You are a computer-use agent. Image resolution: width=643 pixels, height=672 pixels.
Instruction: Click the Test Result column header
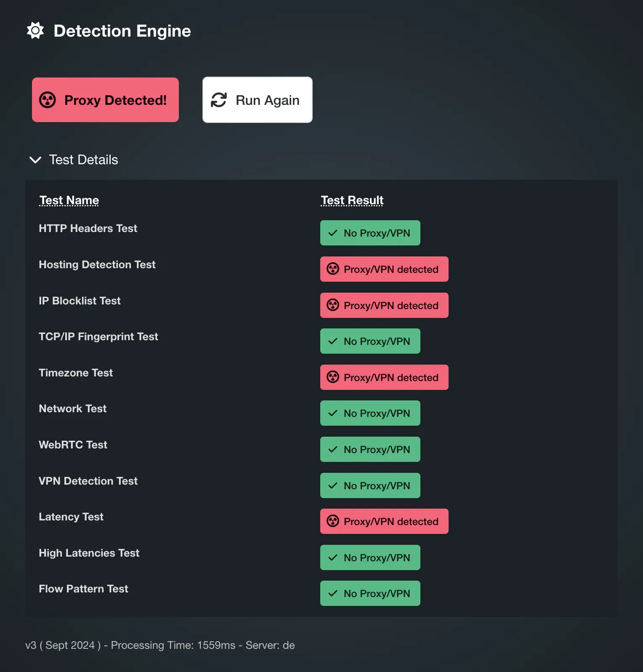(352, 200)
